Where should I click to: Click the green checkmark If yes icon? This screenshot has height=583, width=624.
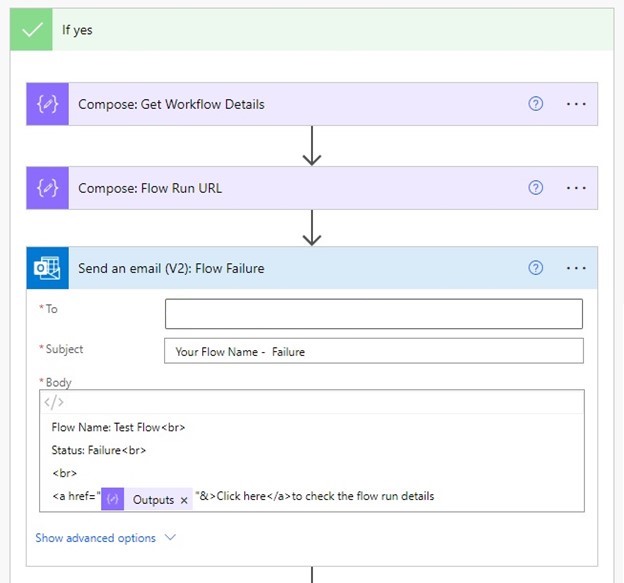click(31, 30)
